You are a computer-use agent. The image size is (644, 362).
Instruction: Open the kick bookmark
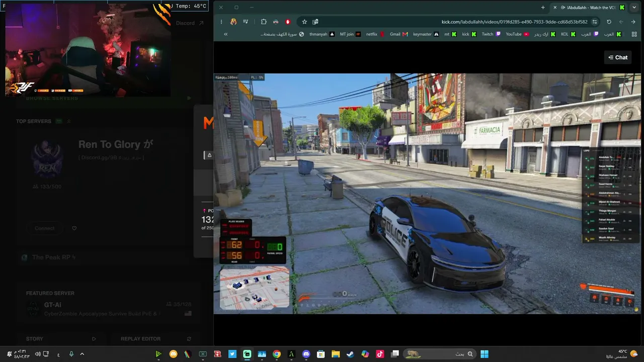[469, 34]
